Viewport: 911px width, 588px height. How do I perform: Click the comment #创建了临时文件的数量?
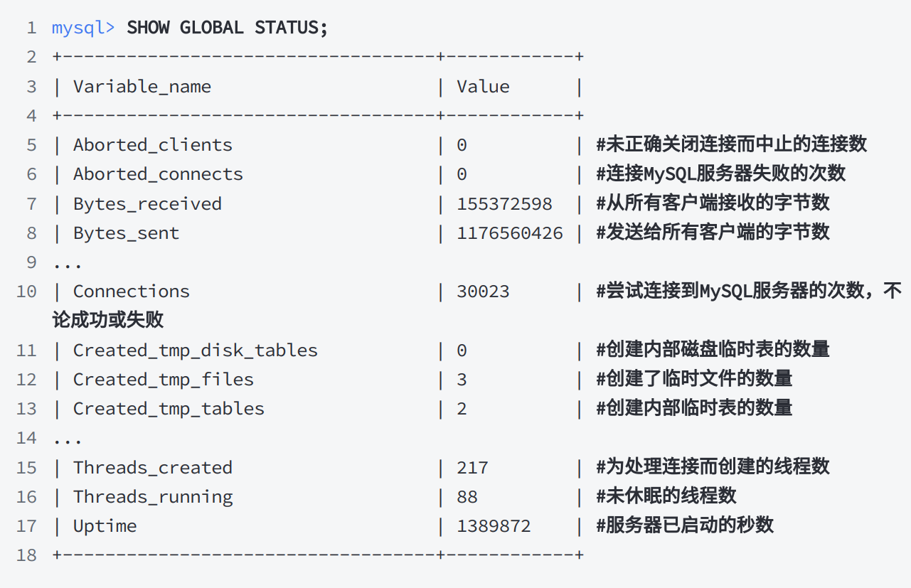click(x=695, y=379)
